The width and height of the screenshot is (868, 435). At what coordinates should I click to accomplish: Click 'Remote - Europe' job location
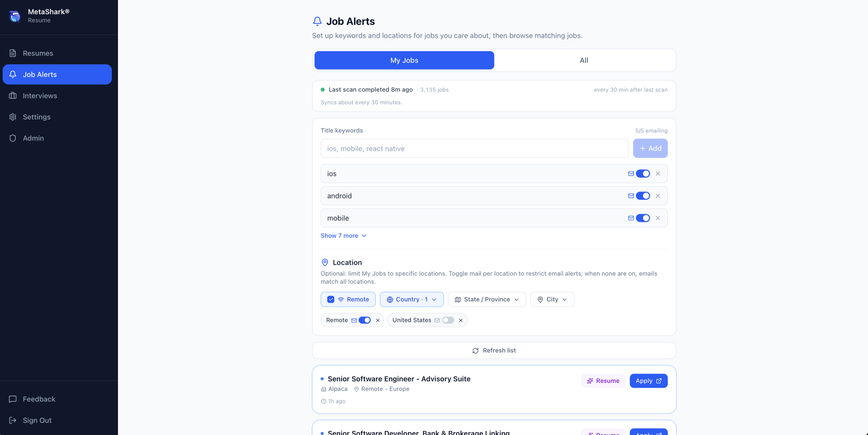(x=385, y=389)
